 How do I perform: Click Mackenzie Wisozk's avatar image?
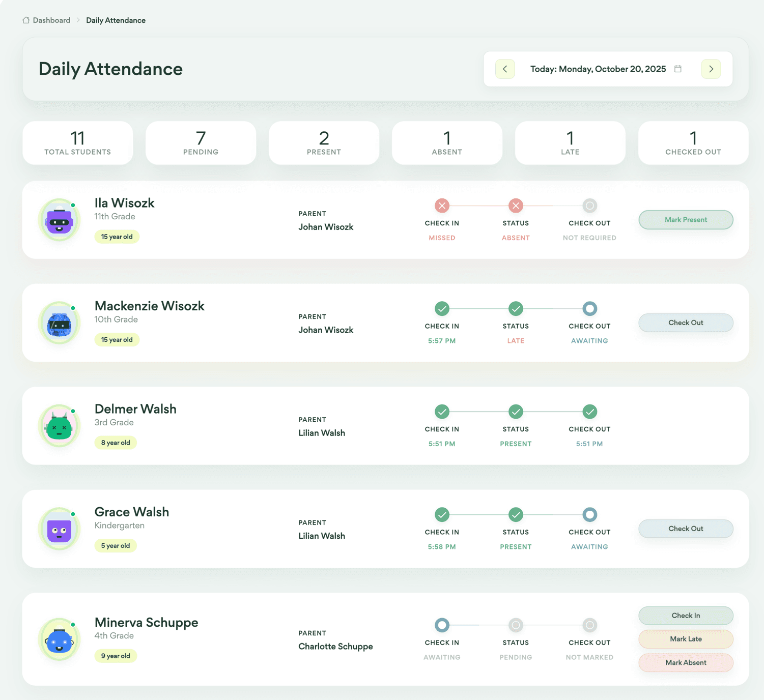coord(60,324)
